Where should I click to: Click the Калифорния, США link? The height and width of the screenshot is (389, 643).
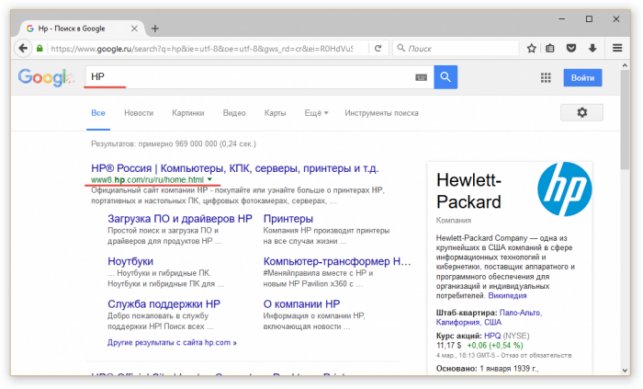[468, 322]
